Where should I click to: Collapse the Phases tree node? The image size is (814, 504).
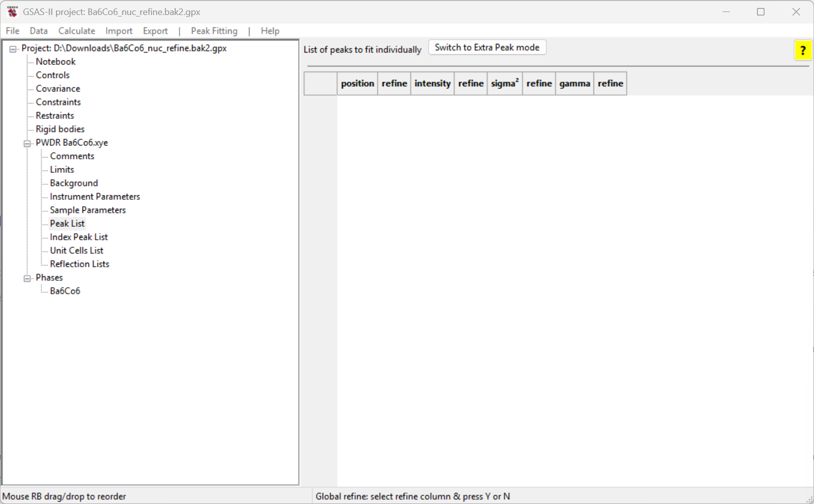pyautogui.click(x=27, y=278)
